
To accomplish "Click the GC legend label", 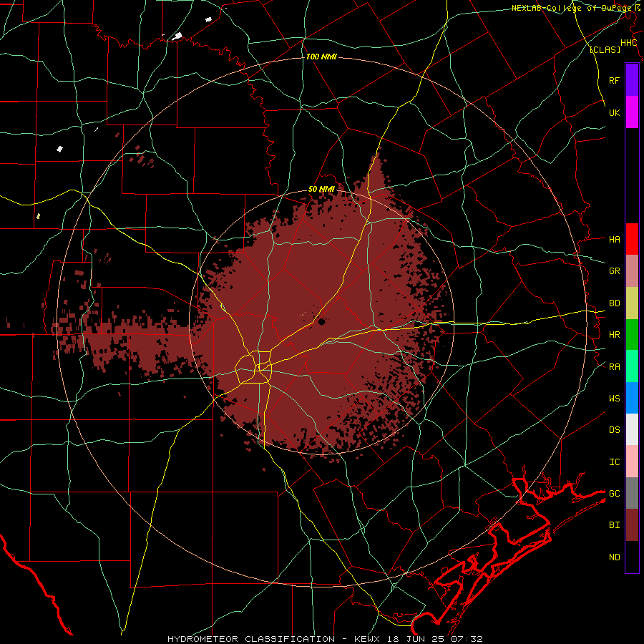I will click(615, 493).
